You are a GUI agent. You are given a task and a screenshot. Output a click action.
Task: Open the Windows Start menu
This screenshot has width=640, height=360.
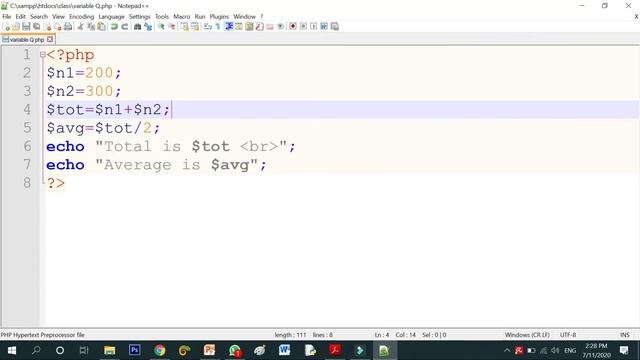coord(11,350)
